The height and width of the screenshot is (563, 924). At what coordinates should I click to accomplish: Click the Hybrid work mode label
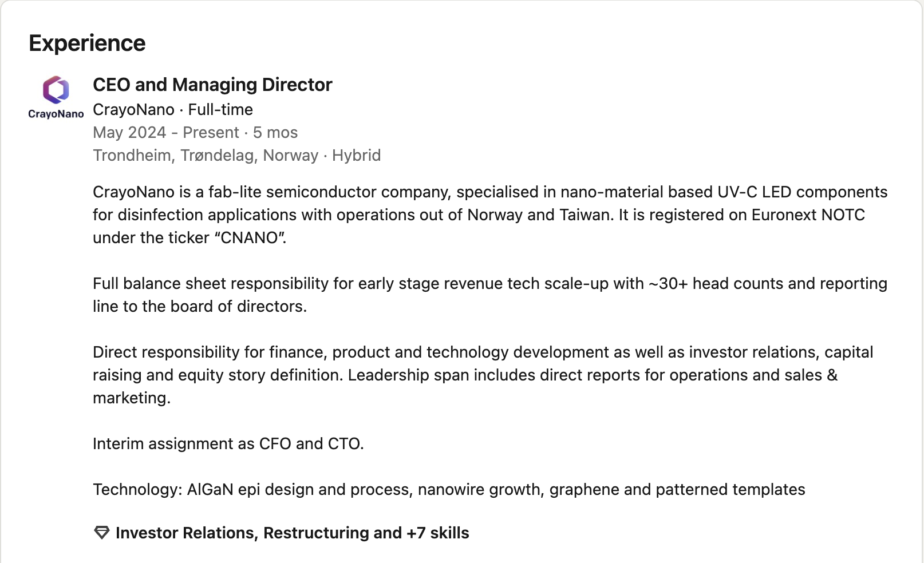pyautogui.click(x=356, y=155)
